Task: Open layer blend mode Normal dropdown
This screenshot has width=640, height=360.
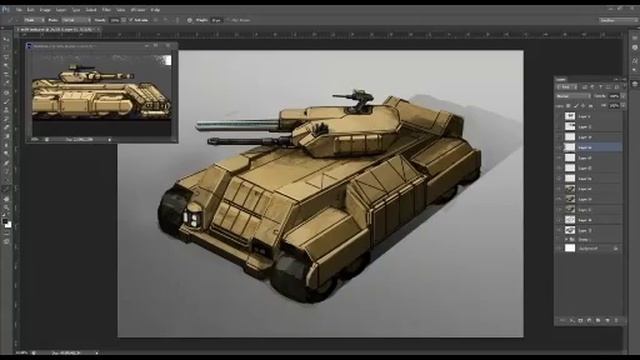Action: [x=573, y=96]
